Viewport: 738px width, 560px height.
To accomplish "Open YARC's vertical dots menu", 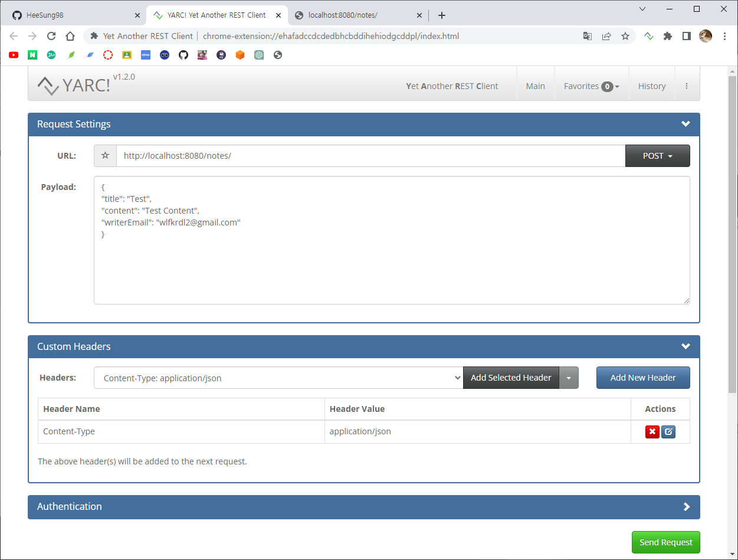I will pyautogui.click(x=687, y=86).
